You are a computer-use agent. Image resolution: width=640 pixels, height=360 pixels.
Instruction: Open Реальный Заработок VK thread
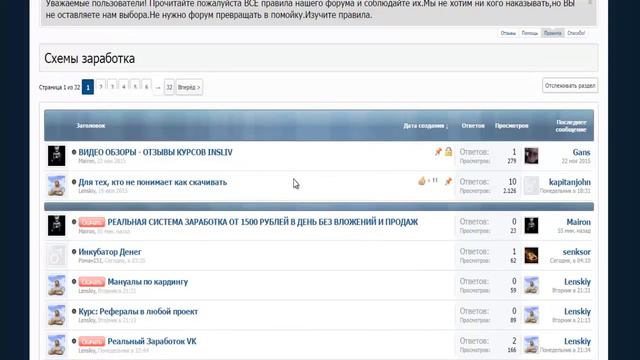click(x=152, y=341)
